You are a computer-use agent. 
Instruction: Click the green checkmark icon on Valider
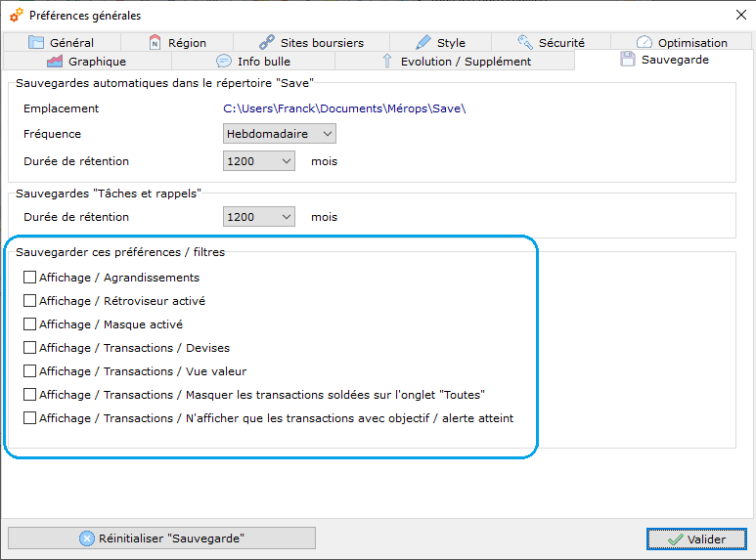pos(675,539)
